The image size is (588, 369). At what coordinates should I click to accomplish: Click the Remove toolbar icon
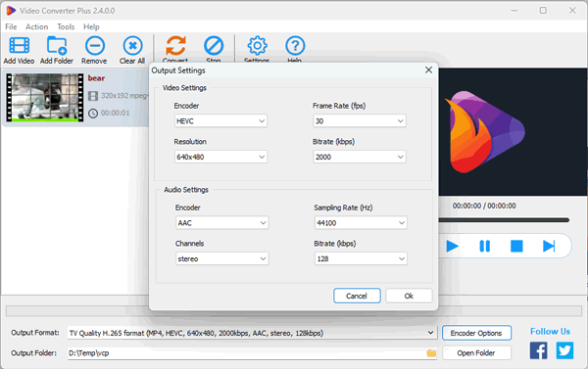pyautogui.click(x=95, y=46)
